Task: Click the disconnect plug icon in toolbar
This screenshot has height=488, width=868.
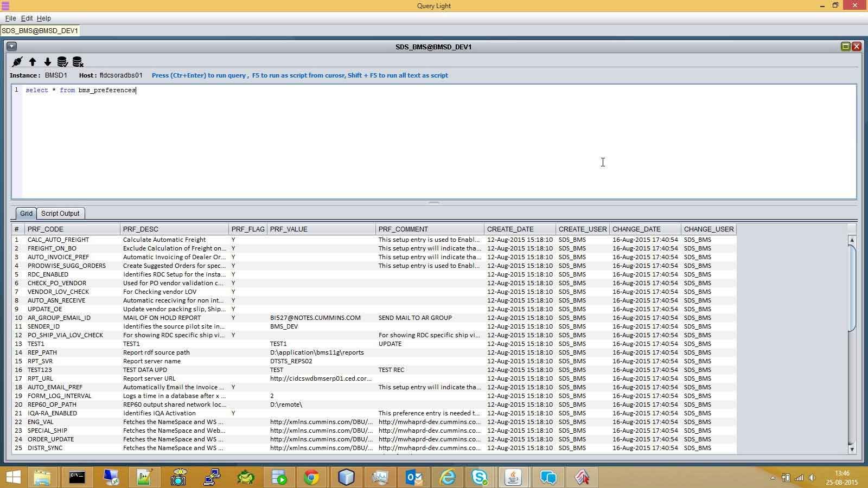Action: (x=17, y=62)
